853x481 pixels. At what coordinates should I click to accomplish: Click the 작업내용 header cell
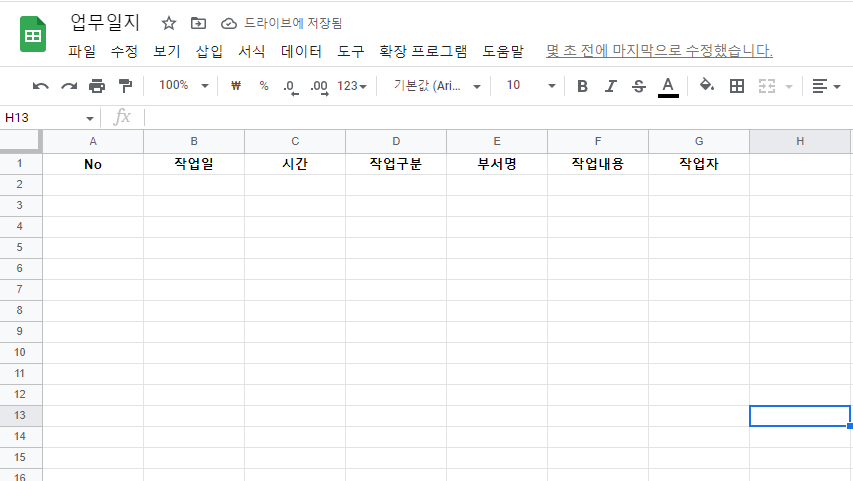[x=598, y=164]
